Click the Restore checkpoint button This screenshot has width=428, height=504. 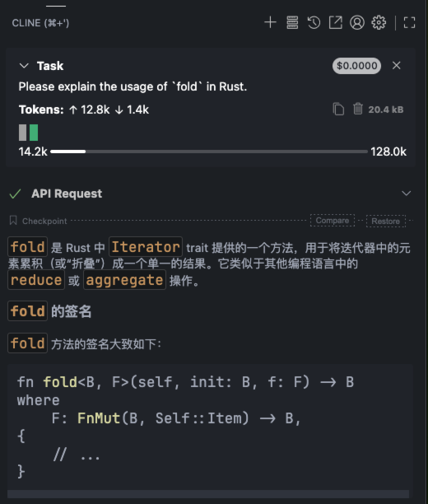[x=385, y=222]
